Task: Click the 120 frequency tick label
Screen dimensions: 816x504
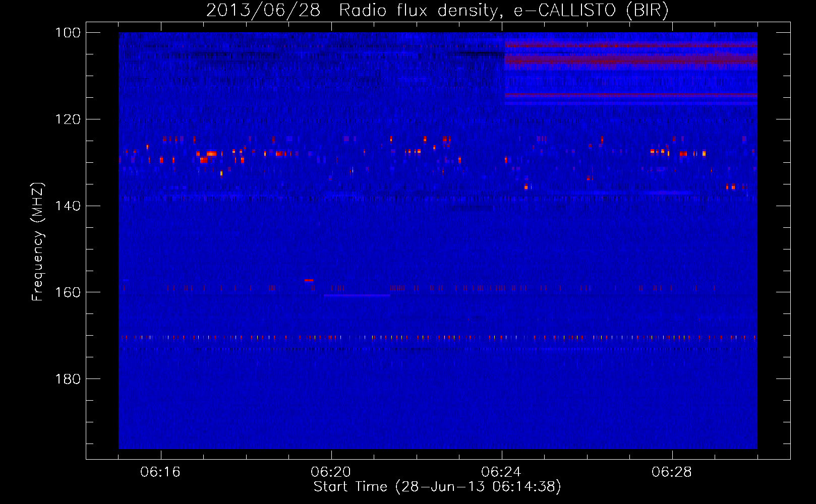Action: 68,119
